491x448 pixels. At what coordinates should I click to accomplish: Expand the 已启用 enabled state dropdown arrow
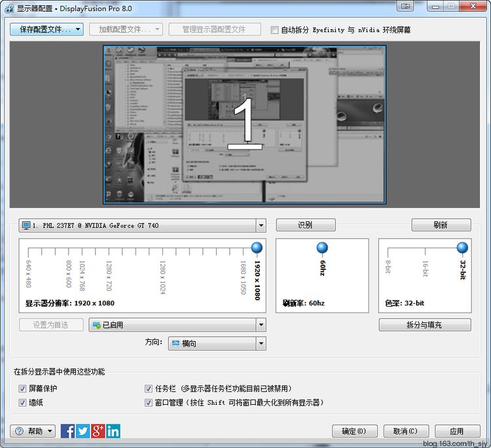(261, 325)
